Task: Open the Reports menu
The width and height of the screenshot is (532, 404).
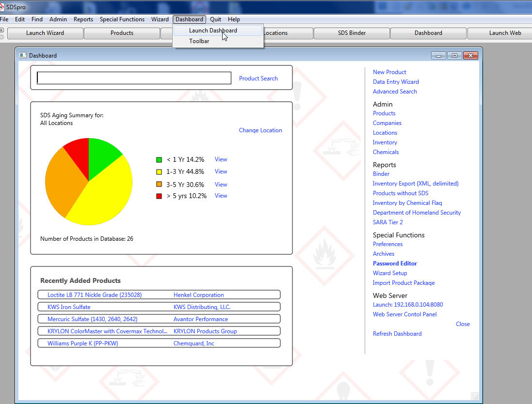Action: tap(83, 19)
